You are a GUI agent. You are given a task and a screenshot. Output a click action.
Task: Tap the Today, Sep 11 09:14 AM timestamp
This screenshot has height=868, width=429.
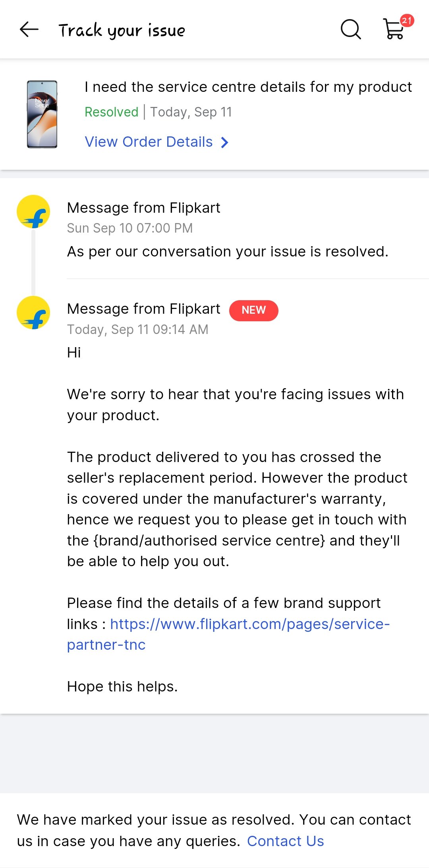[137, 330]
